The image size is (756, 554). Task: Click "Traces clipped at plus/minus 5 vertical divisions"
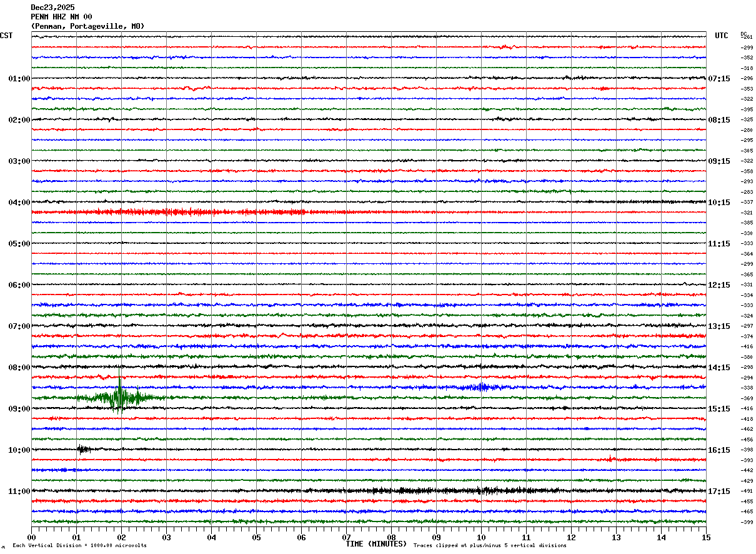(490, 546)
